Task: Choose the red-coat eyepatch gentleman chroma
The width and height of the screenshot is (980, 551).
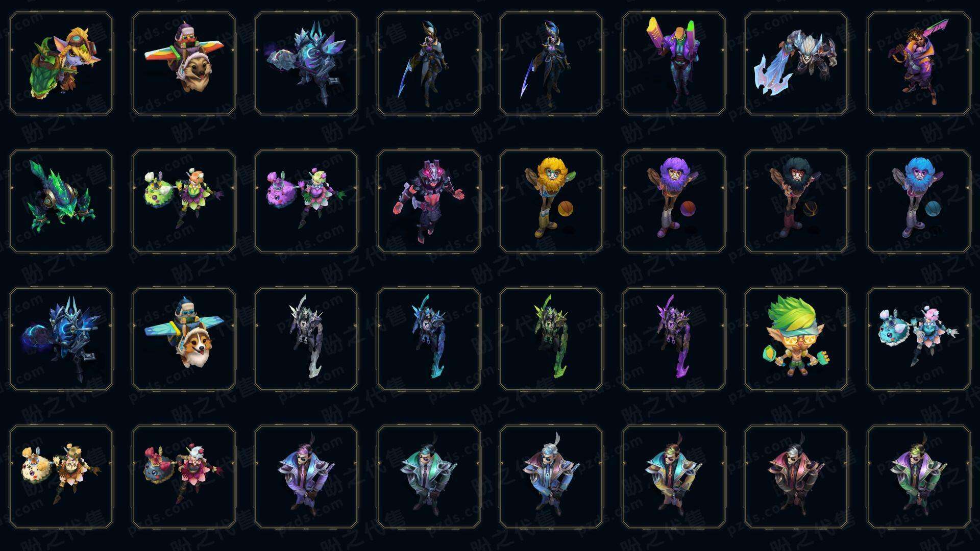Action: [x=796, y=477]
